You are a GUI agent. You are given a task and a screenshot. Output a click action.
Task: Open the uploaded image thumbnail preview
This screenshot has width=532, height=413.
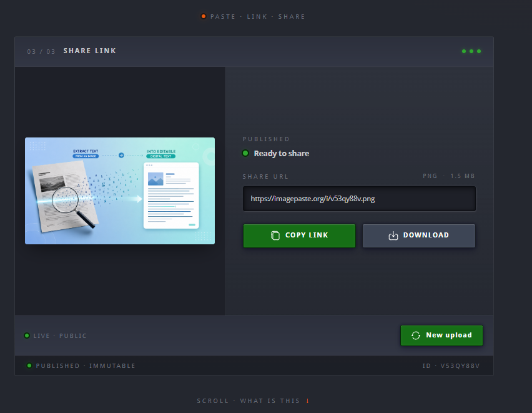pyautogui.click(x=120, y=191)
